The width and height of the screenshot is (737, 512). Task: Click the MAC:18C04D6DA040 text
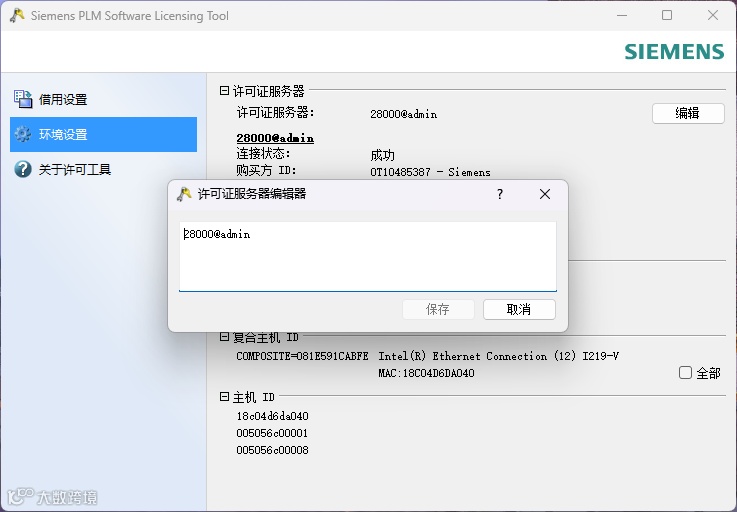426,373
